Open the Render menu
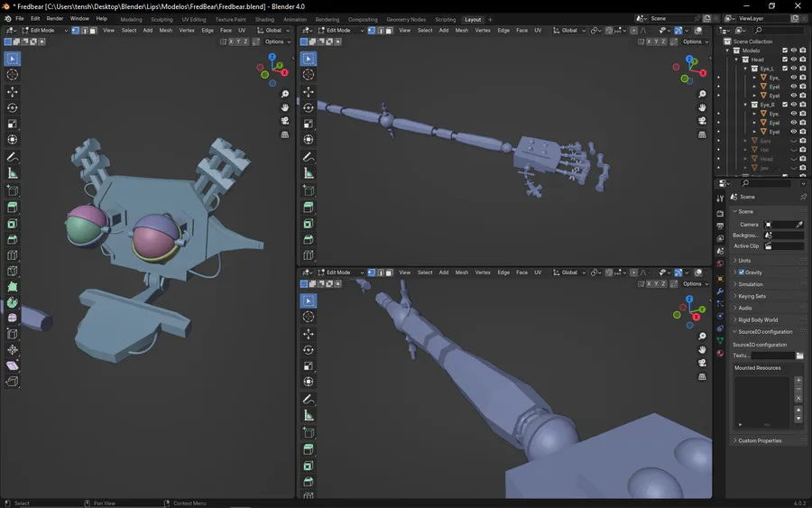This screenshot has height=508, width=812. click(55, 19)
